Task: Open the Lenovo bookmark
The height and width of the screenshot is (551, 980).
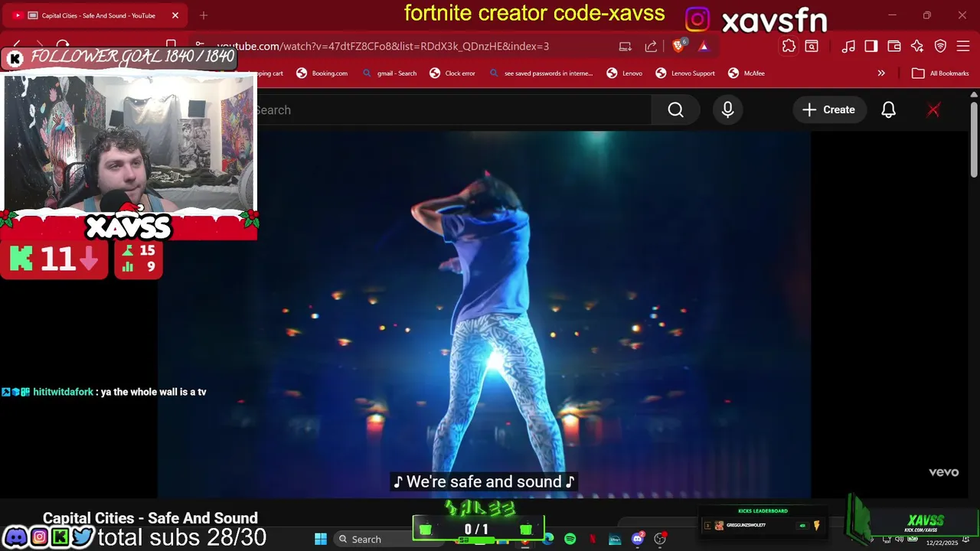Action: pos(625,73)
